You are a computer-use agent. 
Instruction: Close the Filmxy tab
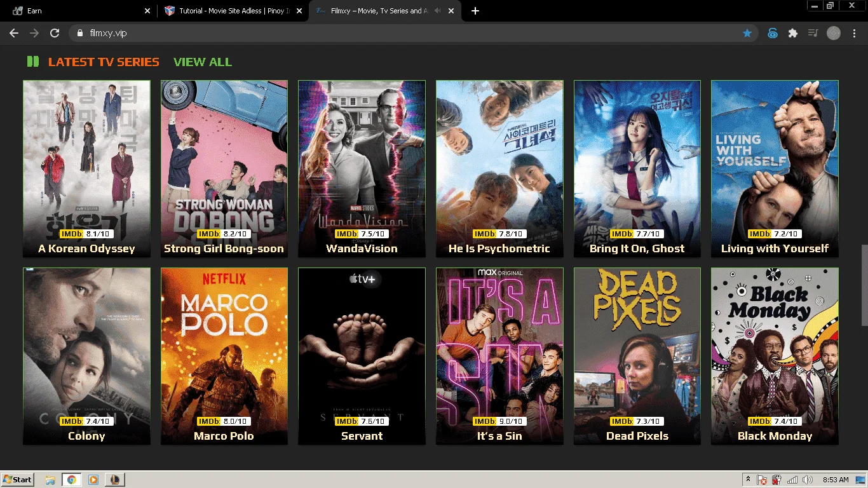coord(452,11)
